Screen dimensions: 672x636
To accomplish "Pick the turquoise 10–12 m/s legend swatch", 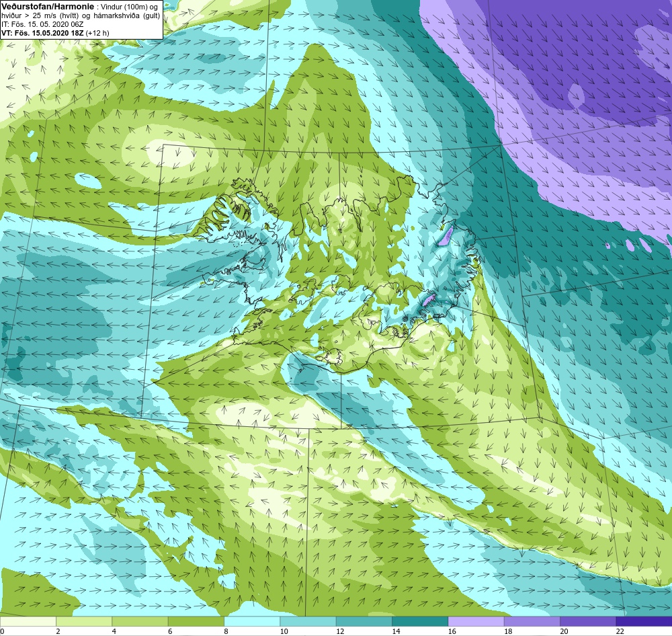I will (x=308, y=621).
